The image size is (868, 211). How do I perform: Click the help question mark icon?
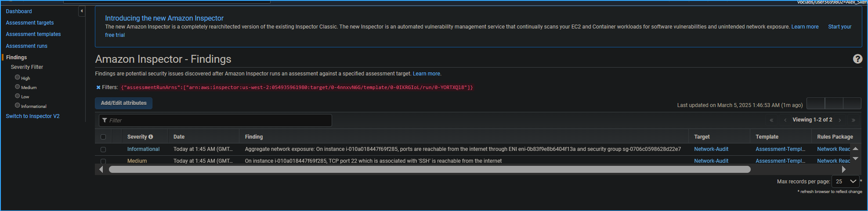click(x=857, y=59)
